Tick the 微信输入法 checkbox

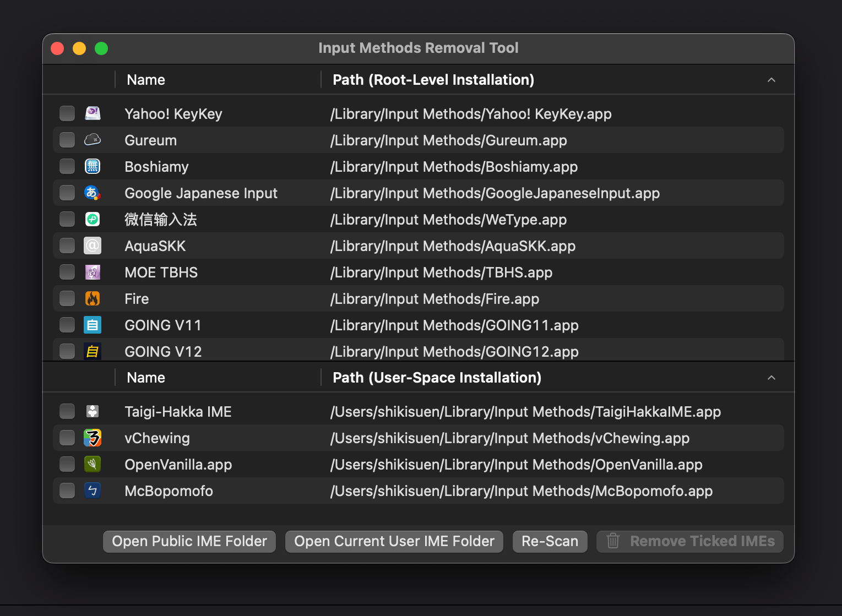pos(67,219)
